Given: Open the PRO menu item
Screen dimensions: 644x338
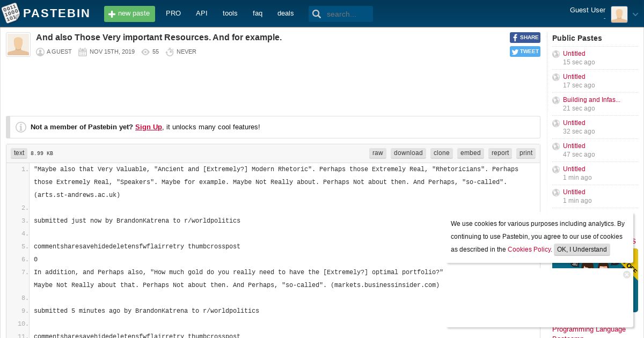Looking at the screenshot, I should click(173, 13).
